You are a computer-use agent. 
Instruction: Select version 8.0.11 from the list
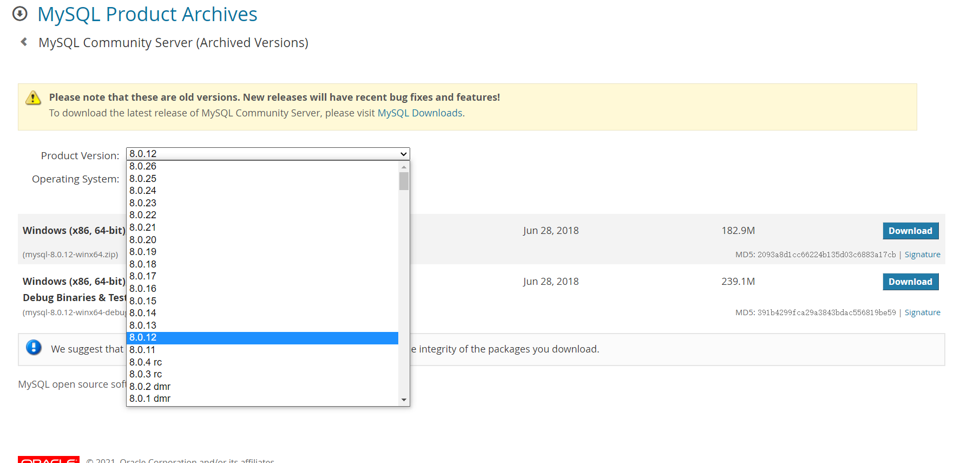tap(142, 350)
